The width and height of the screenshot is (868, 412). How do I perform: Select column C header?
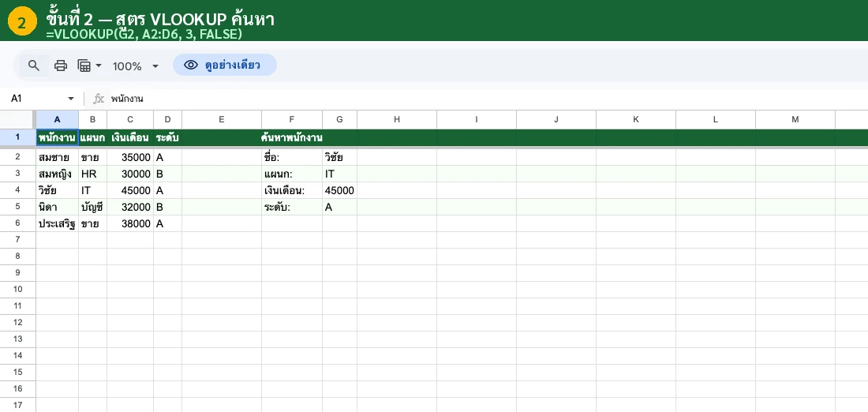[x=130, y=119]
